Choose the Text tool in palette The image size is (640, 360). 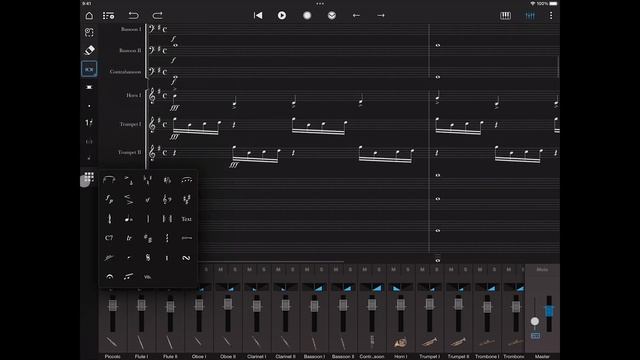coord(186,219)
